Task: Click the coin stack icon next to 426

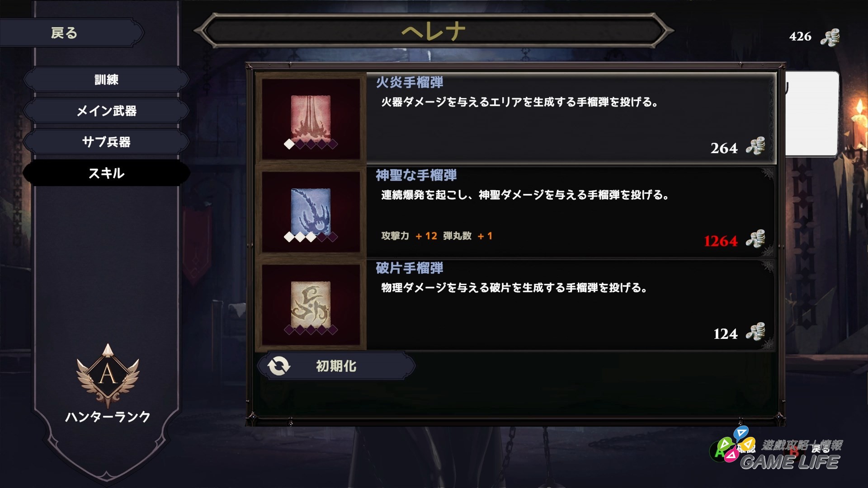Action: (830, 37)
